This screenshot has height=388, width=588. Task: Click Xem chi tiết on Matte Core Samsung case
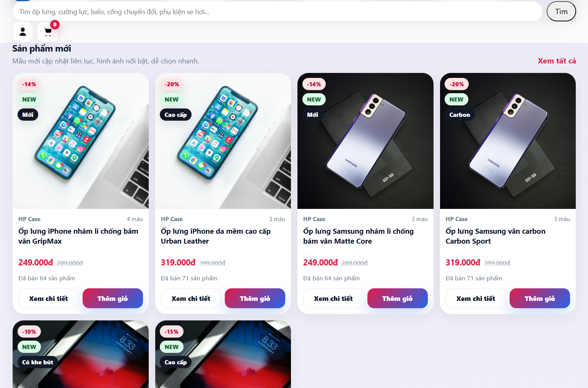[333, 298]
